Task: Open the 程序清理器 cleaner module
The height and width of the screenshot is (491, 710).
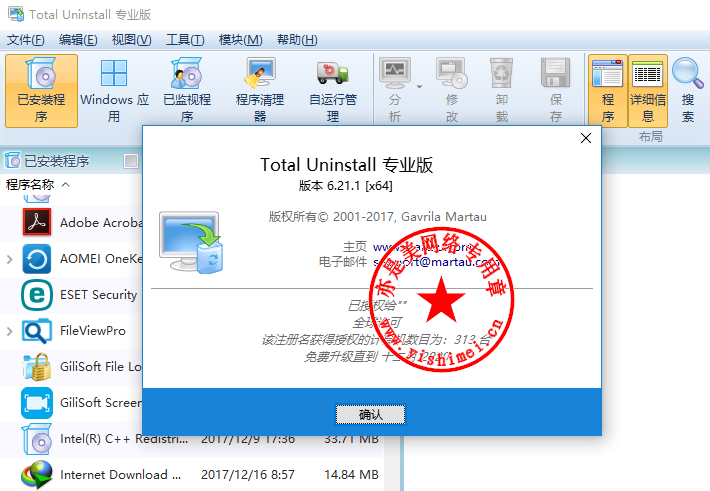Action: coord(260,91)
